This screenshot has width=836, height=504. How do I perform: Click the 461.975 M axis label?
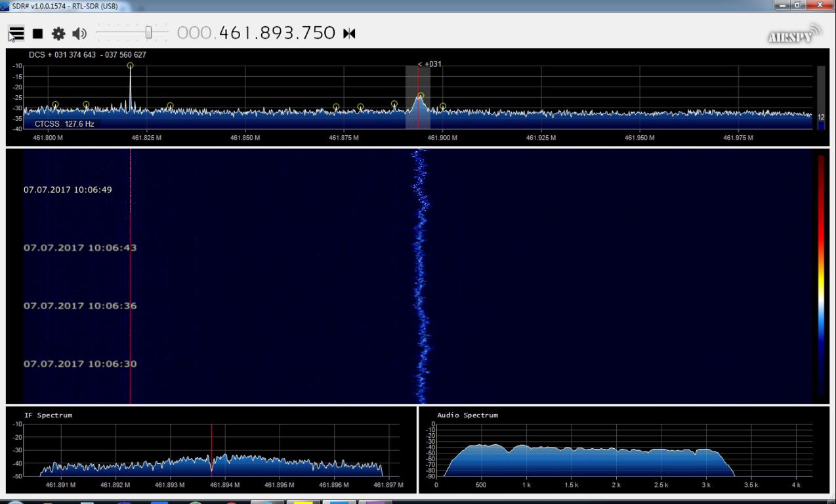pos(738,138)
